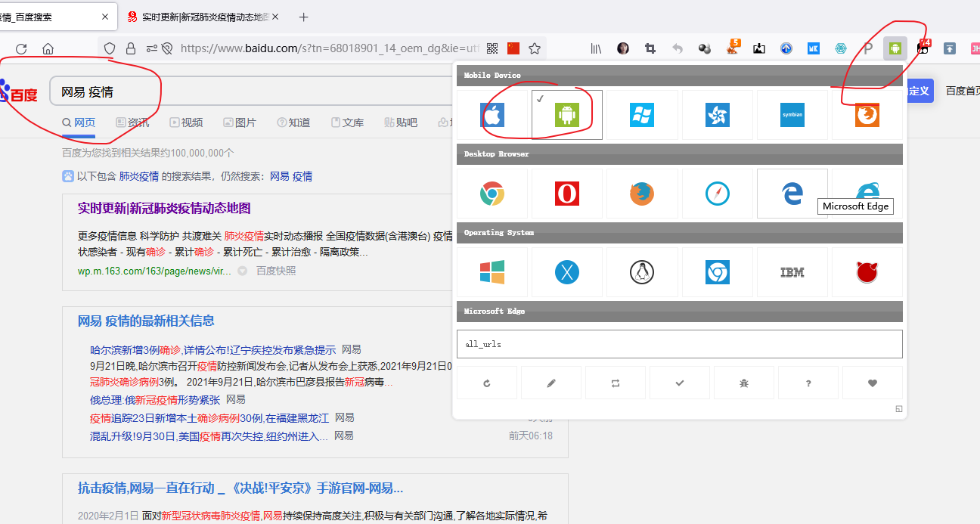Screen dimensions: 980x524
Task: Select the Safari compass browser icon
Action: tap(717, 194)
